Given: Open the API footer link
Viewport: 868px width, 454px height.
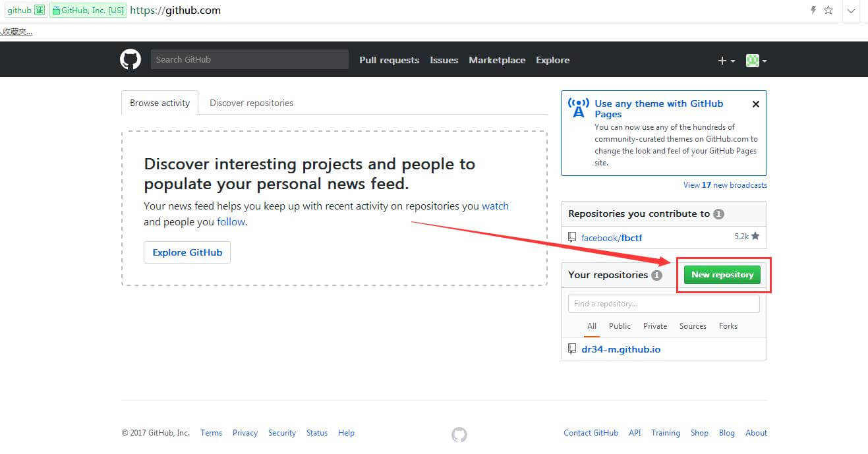Looking at the screenshot, I should [x=635, y=433].
